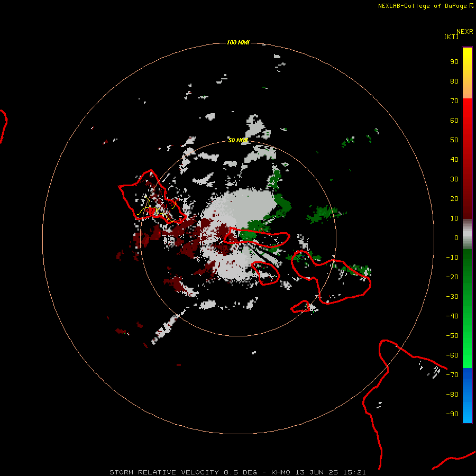Click the 100 NMI range ring label
Screen dimensions: 476x476
pos(237,42)
